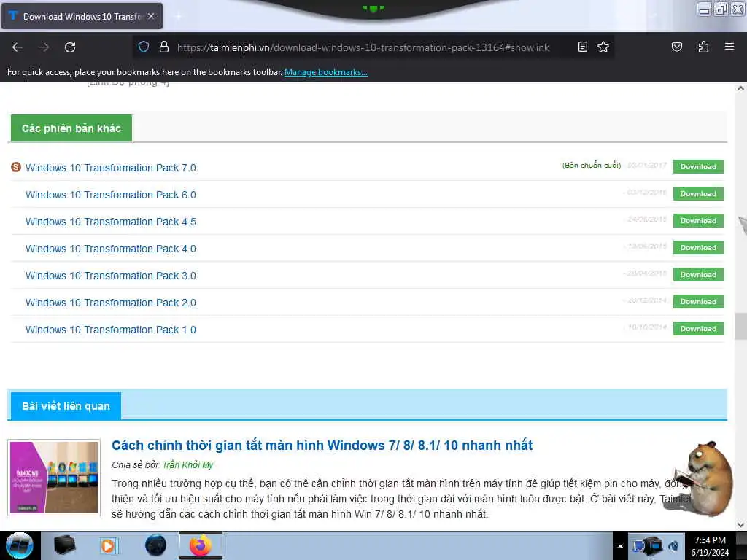747x560 pixels.
Task: Click the vertical scrollbar thumb
Action: pos(740,326)
